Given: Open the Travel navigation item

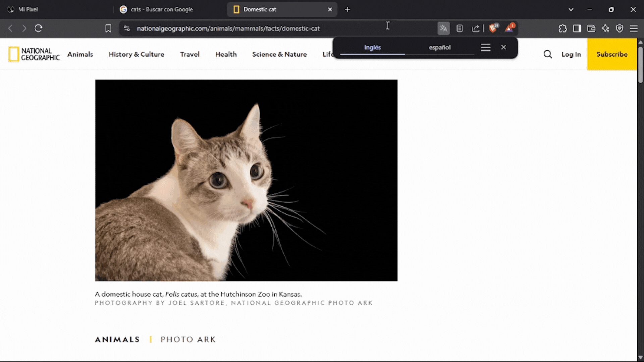Looking at the screenshot, I should pos(190,54).
